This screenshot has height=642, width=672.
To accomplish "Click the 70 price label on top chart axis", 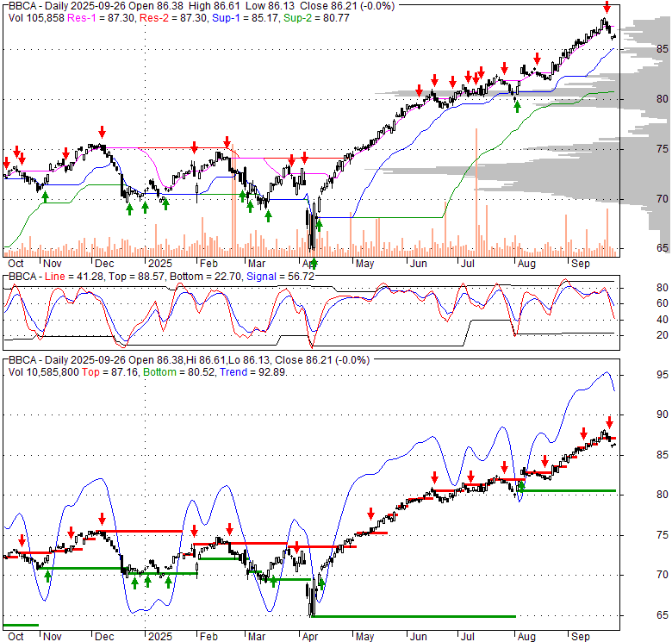I will point(663,199).
